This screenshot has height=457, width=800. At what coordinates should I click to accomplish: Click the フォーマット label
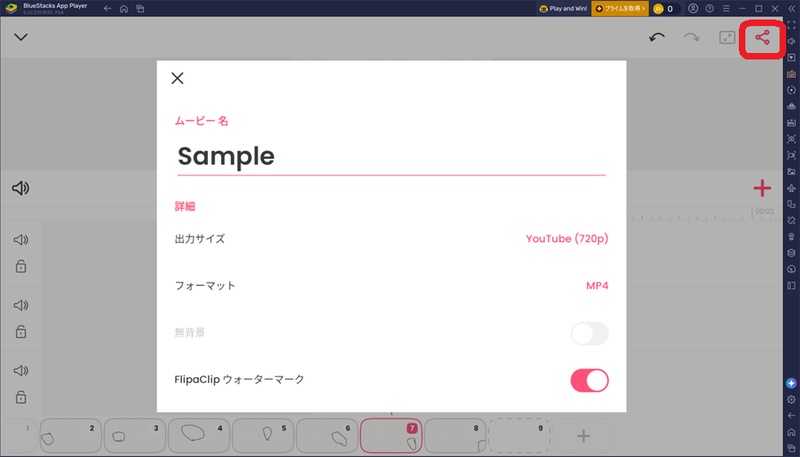click(x=205, y=286)
